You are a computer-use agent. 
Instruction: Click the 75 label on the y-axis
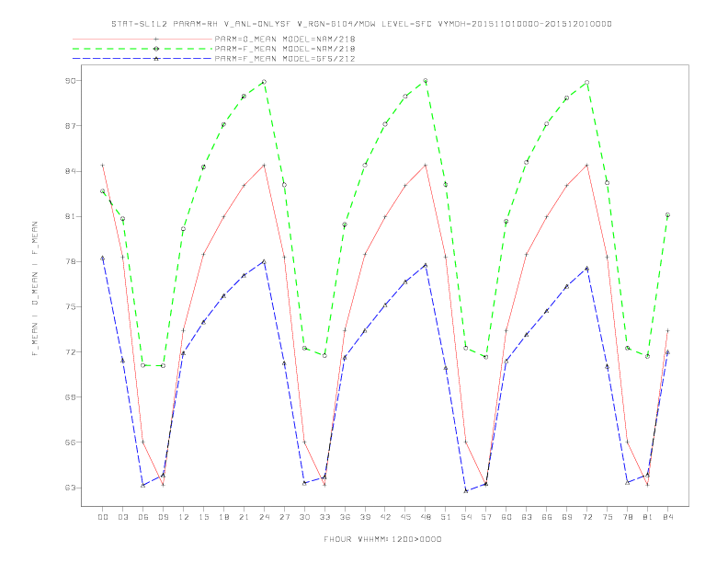(x=70, y=306)
